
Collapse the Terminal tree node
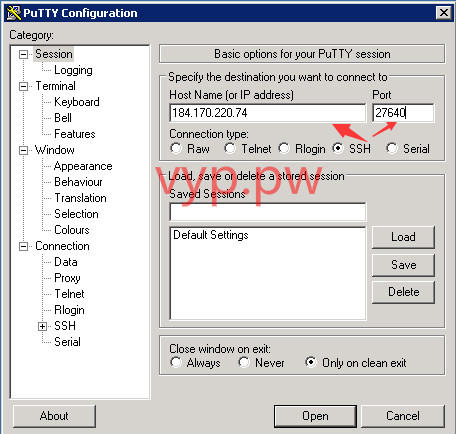(x=24, y=86)
